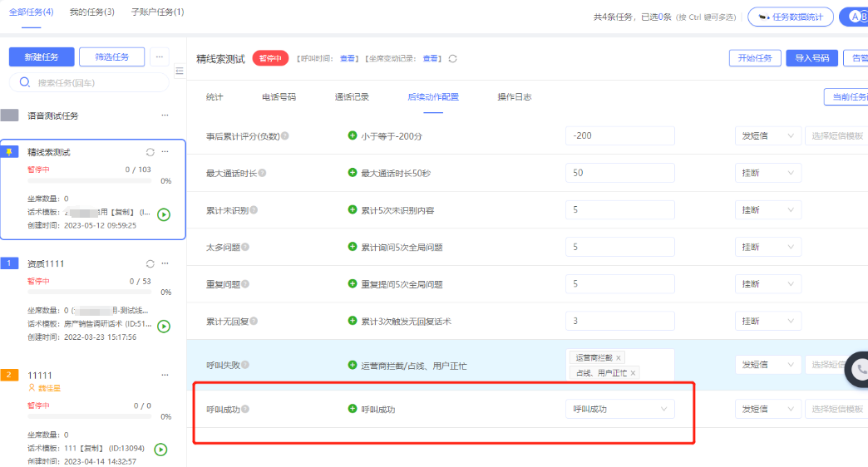The width and height of the screenshot is (868, 467).
Task: Click the 导入号码 button
Action: pyautogui.click(x=811, y=58)
